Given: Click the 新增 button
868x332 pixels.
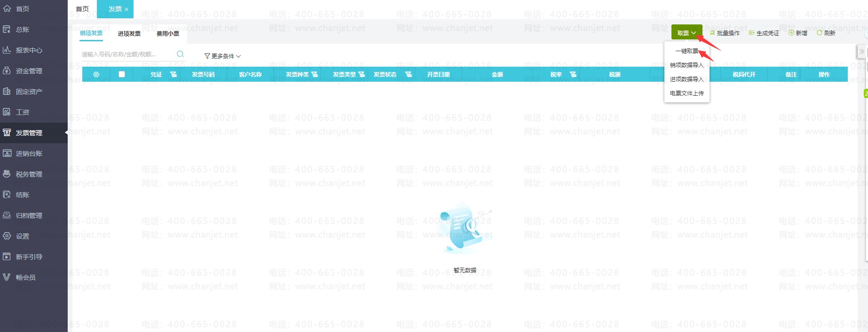Looking at the screenshot, I should click(x=798, y=33).
